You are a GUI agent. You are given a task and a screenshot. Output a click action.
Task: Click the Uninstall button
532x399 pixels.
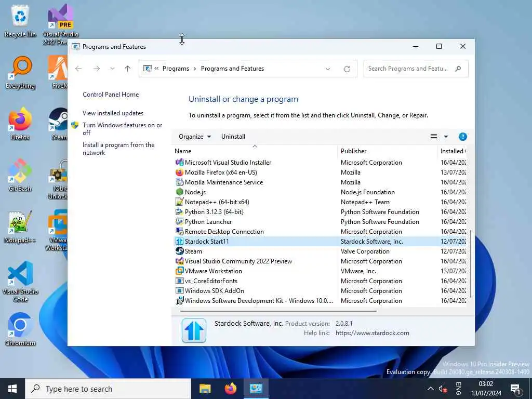click(233, 137)
